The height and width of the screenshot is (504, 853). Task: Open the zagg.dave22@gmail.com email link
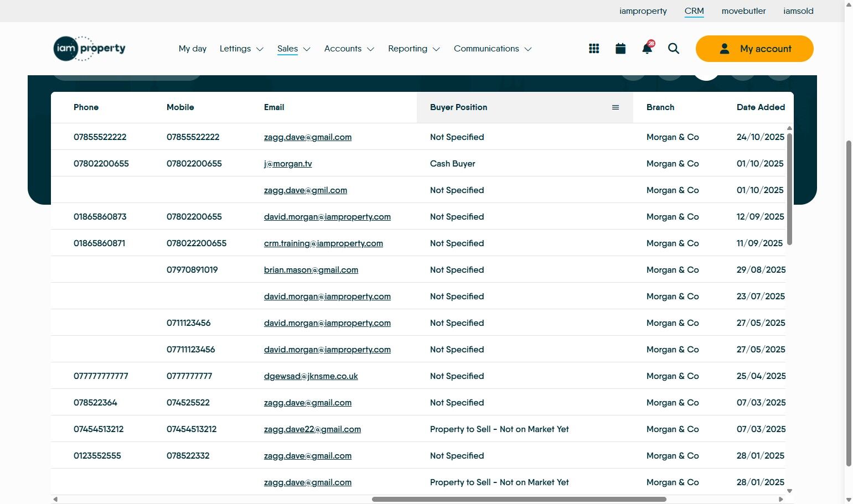[312, 429]
